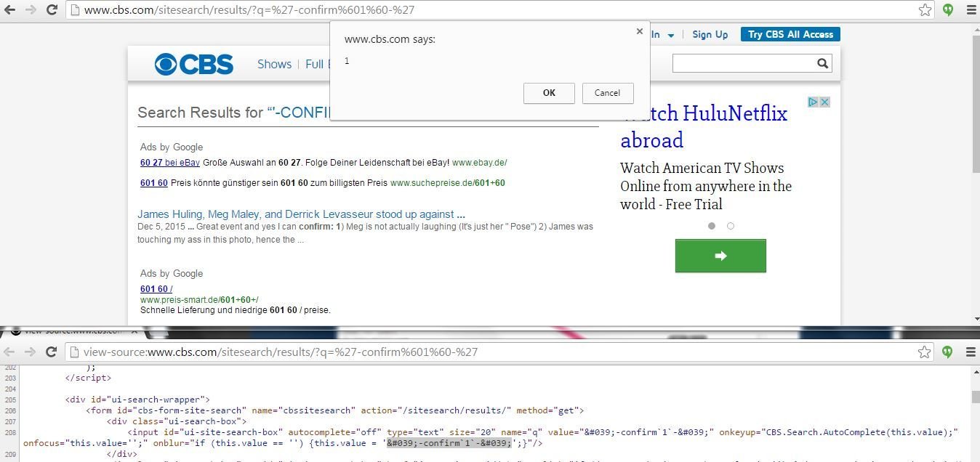Click the forward arrow in top browser window
Viewport: 980px width, 462px height.
click(x=31, y=10)
